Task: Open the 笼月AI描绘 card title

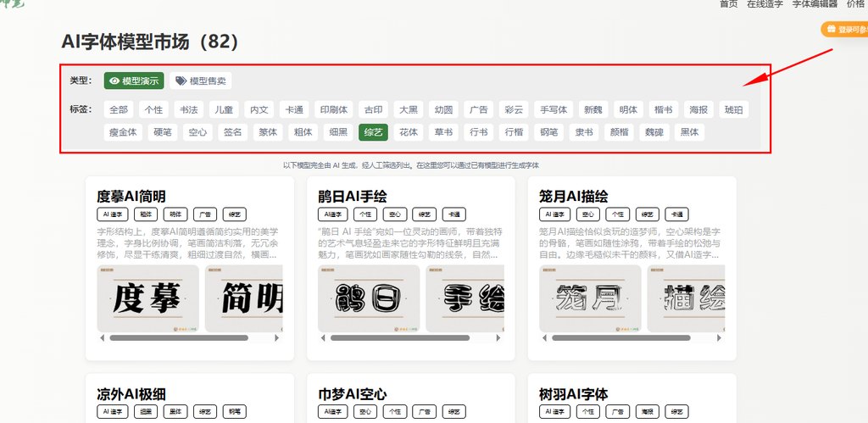Action: pos(574,196)
